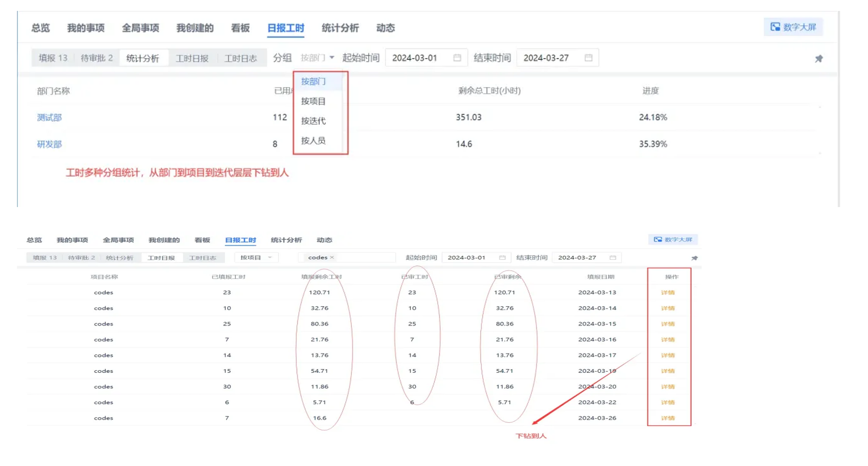Click 结束时间 date field in codes view
This screenshot has width=868, height=466.
(x=587, y=258)
